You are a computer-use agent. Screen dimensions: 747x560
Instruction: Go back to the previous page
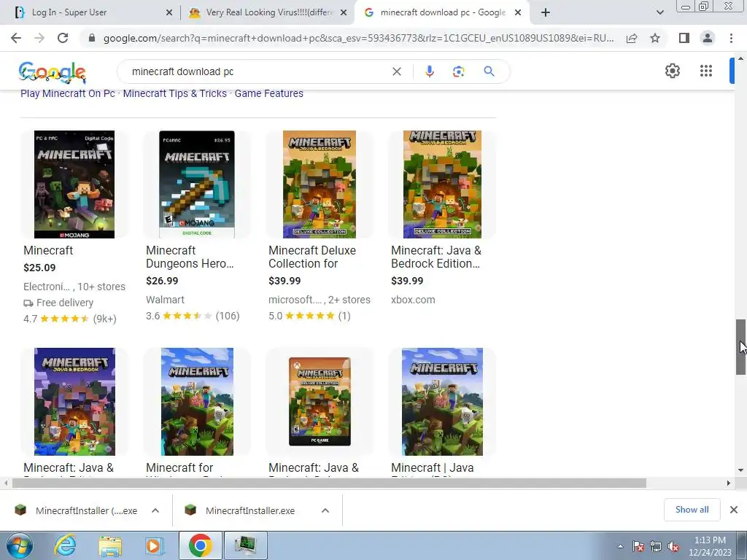click(x=16, y=38)
